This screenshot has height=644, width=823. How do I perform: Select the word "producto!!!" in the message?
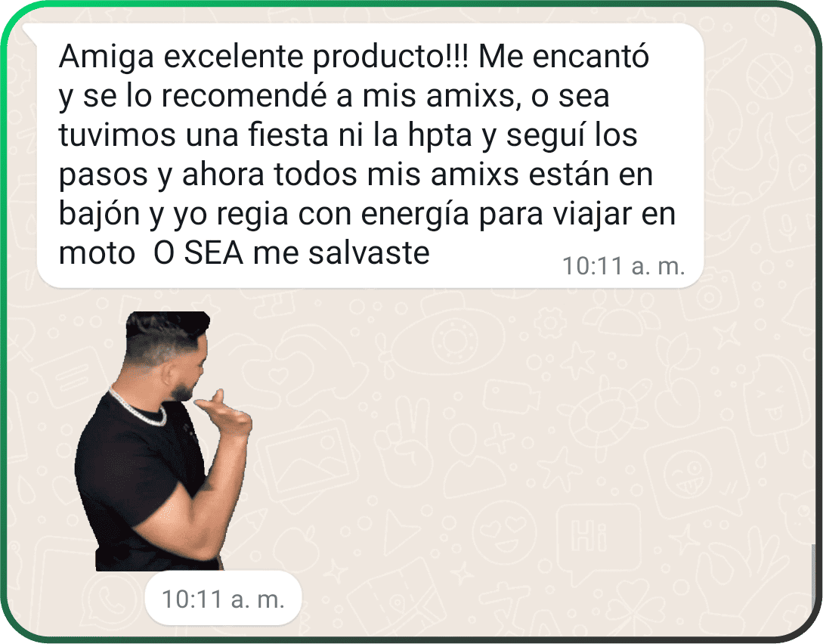(390, 56)
